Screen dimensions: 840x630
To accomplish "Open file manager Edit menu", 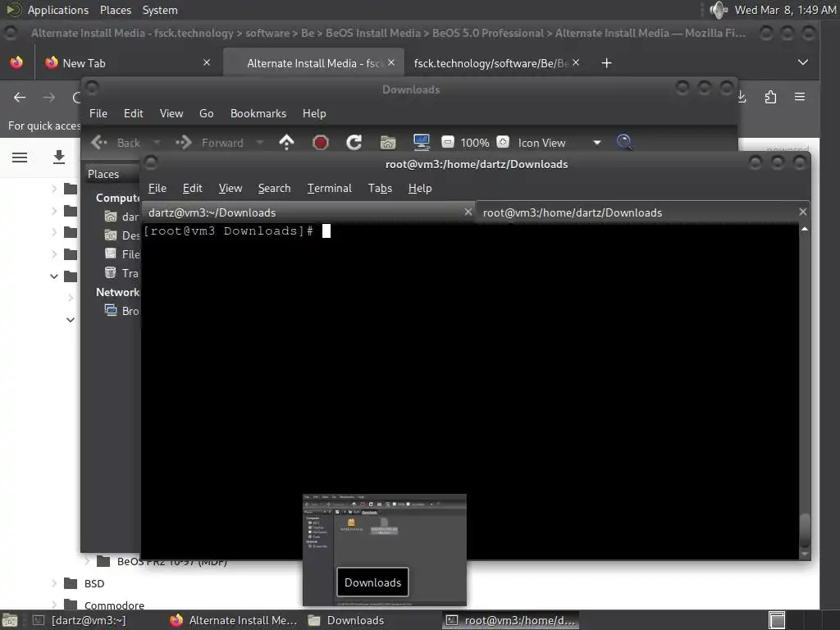I will tap(134, 113).
